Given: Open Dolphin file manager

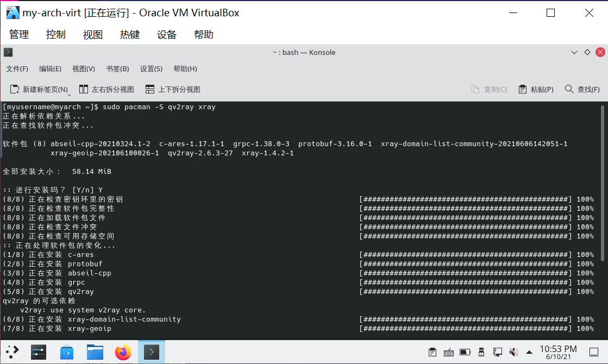Looking at the screenshot, I should tap(95, 352).
